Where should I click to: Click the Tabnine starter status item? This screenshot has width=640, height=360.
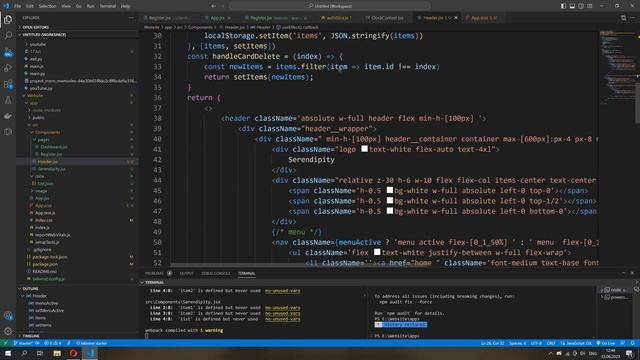[x=92, y=343]
